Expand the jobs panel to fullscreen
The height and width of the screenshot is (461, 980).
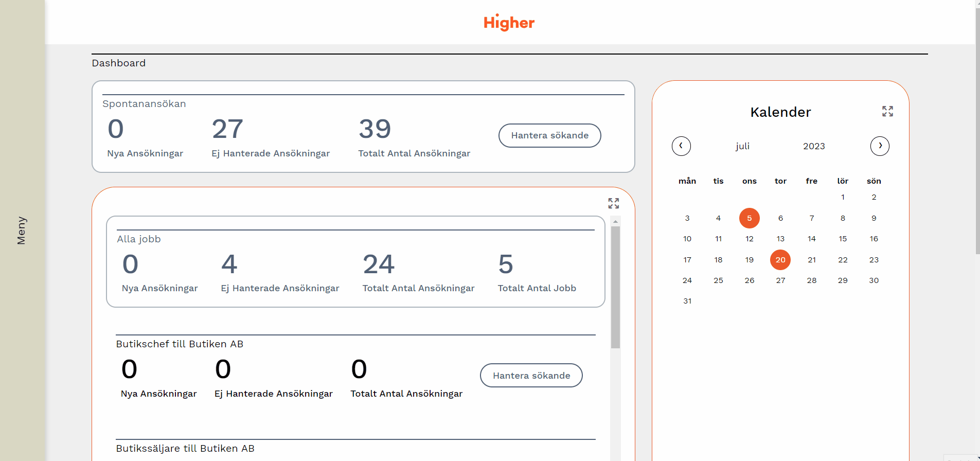[613, 203]
